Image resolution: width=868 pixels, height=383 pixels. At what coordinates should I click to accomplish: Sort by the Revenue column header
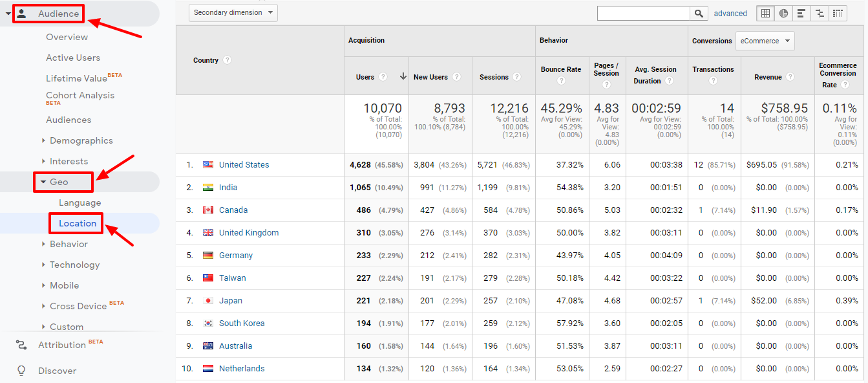click(x=768, y=77)
